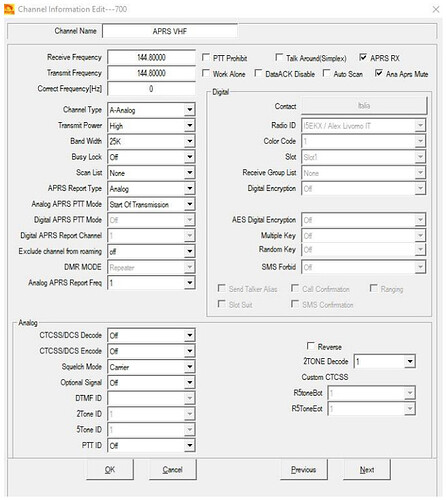Click the 2Tone ID dropdown

click(x=151, y=414)
